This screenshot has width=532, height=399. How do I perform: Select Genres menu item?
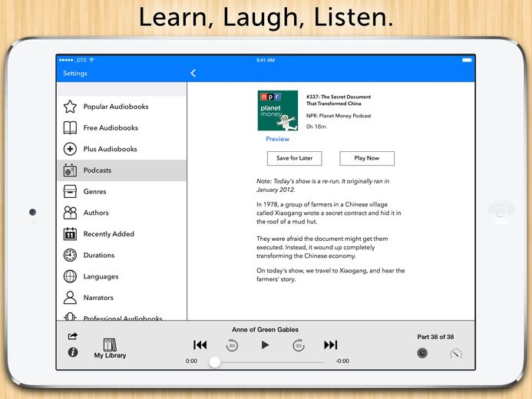121,192
